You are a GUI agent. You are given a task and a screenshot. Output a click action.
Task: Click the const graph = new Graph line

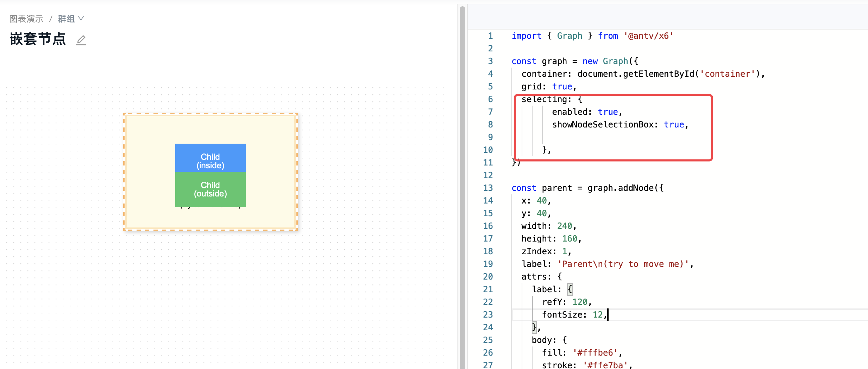tap(575, 61)
